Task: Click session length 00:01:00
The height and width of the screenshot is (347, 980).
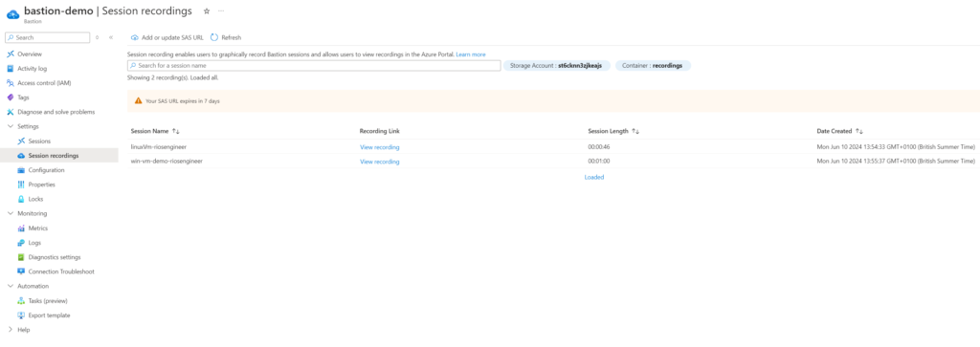Action: pyautogui.click(x=599, y=162)
